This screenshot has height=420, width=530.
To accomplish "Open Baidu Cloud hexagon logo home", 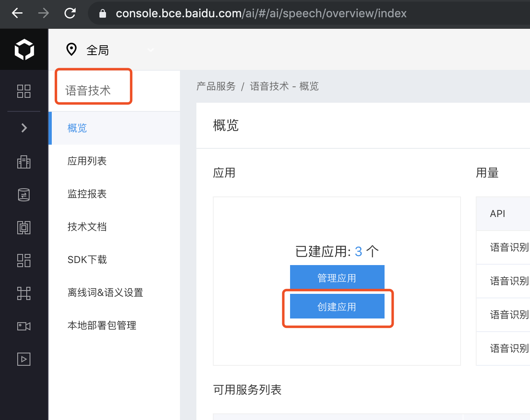I will tap(24, 49).
